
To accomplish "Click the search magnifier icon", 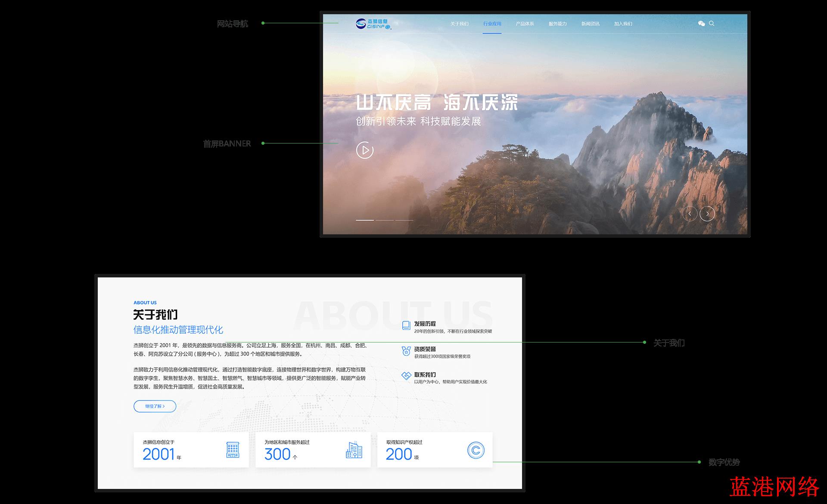I will click(712, 24).
